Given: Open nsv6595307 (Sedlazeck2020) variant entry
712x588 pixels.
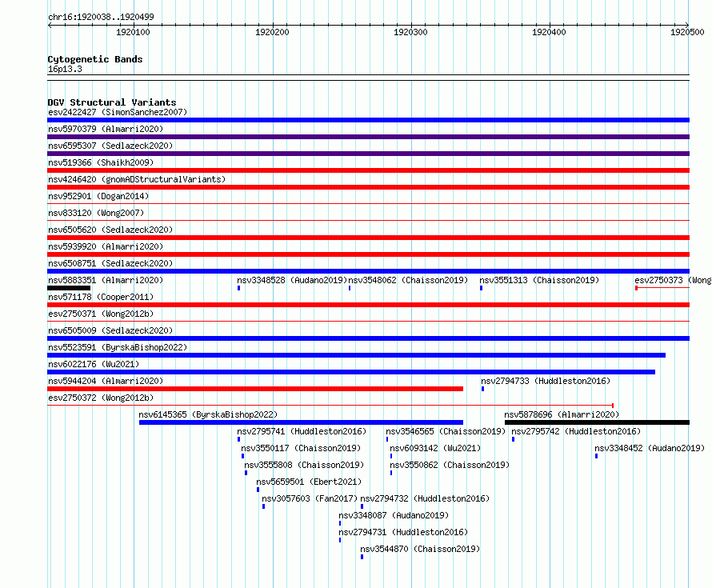Looking at the screenshot, I should pos(110,146).
